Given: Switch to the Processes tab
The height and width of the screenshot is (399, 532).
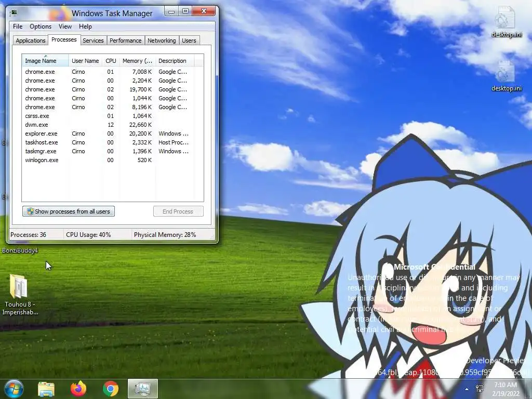Looking at the screenshot, I should (64, 39).
